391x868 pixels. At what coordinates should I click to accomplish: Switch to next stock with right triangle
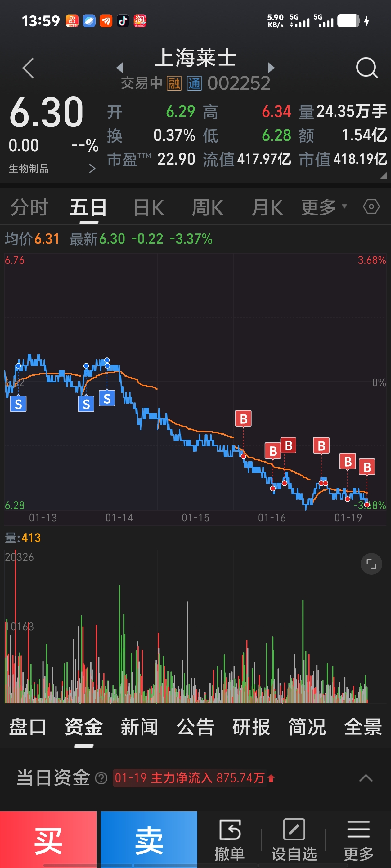(271, 67)
